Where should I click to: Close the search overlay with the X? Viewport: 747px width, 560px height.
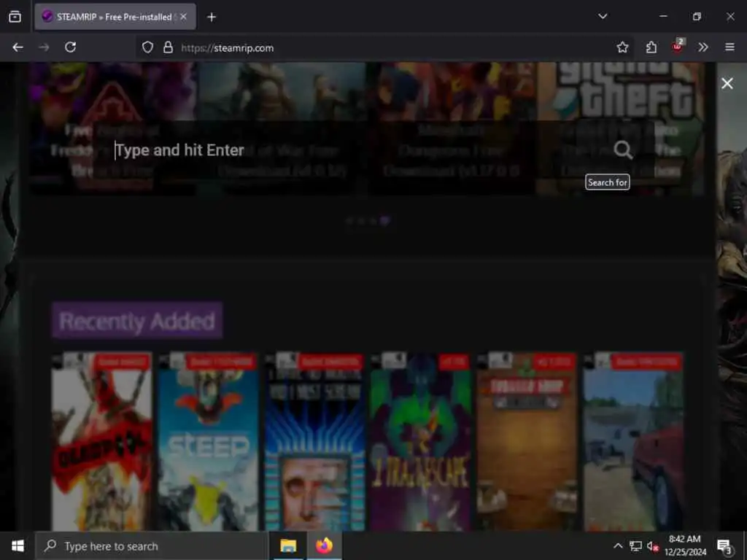pyautogui.click(x=727, y=83)
